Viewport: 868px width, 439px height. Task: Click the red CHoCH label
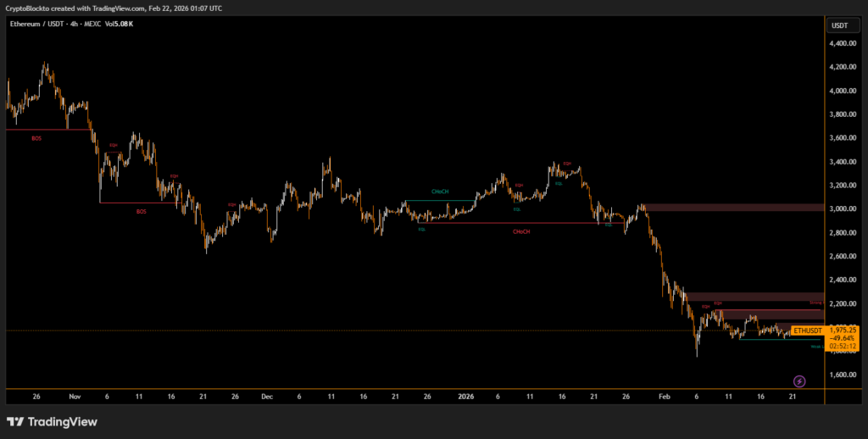click(520, 231)
